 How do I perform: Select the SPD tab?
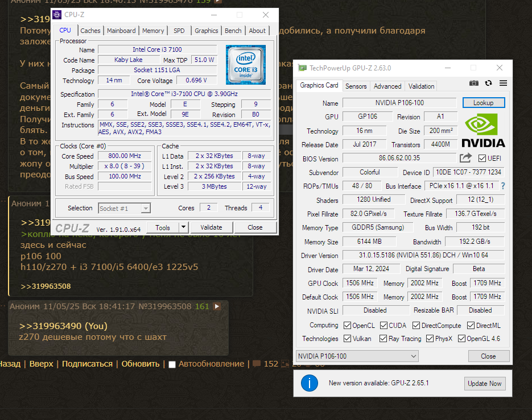point(179,31)
